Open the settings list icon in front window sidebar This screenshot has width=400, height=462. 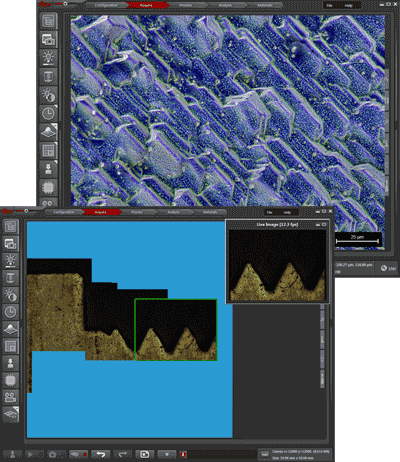11,227
